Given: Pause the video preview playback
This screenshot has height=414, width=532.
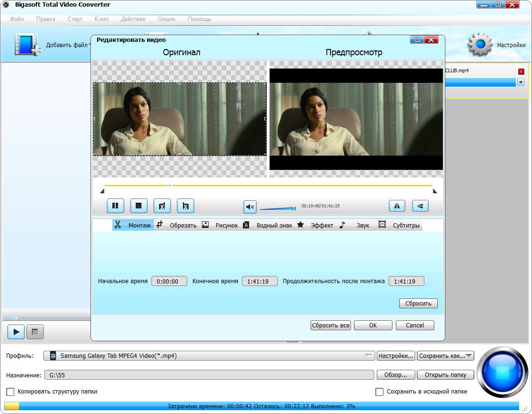Looking at the screenshot, I should pyautogui.click(x=115, y=206).
